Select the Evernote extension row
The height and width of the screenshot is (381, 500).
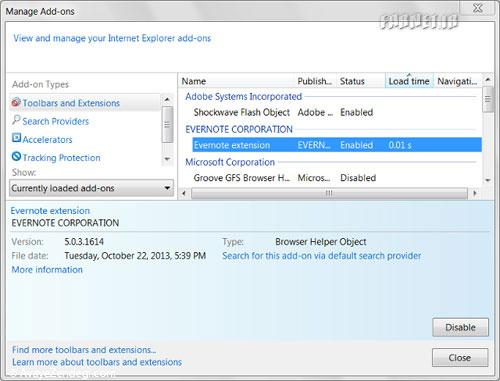click(x=337, y=145)
